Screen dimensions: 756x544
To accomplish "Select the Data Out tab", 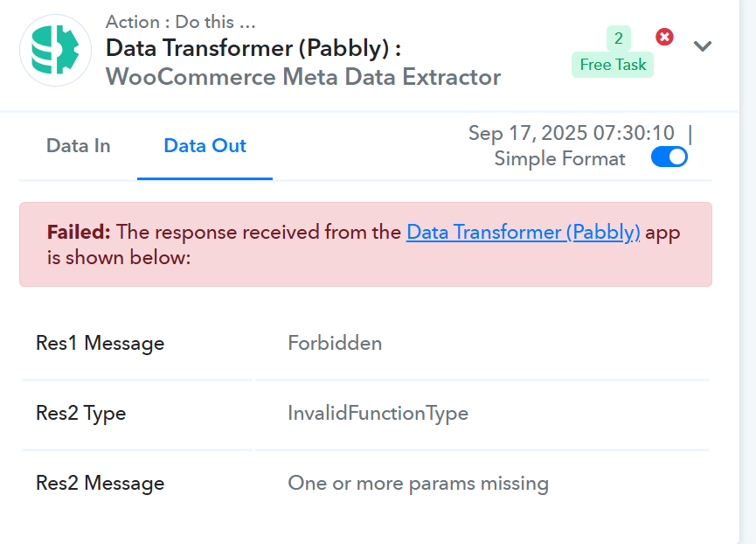I will pyautogui.click(x=205, y=146).
